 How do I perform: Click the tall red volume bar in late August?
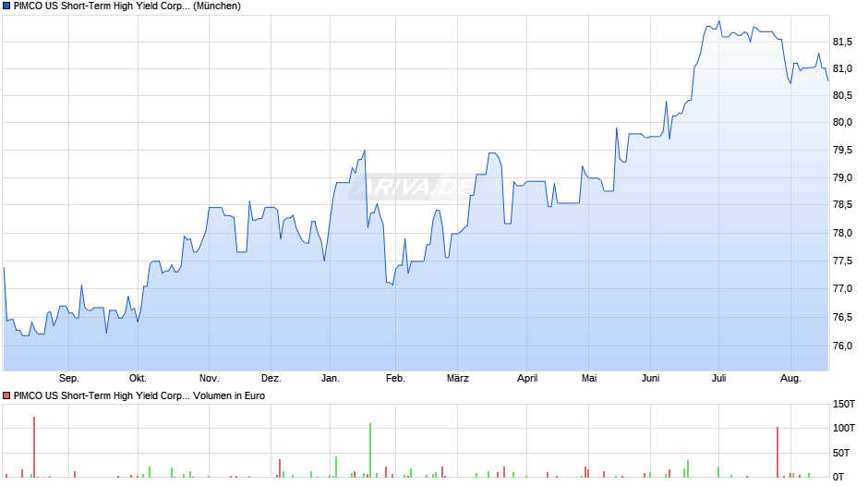(34, 446)
